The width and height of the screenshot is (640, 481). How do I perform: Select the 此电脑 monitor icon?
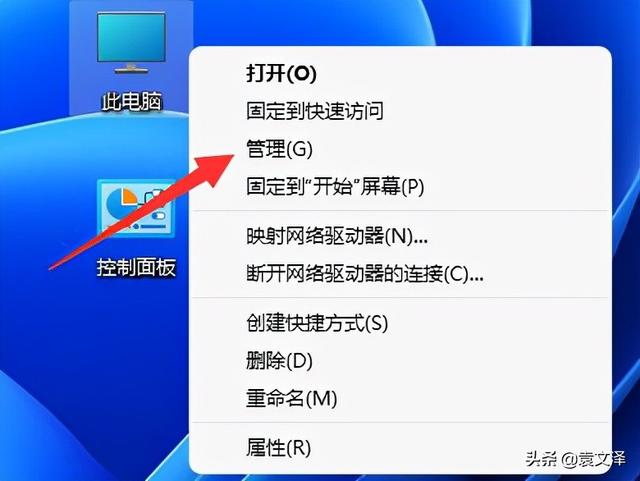click(x=131, y=43)
